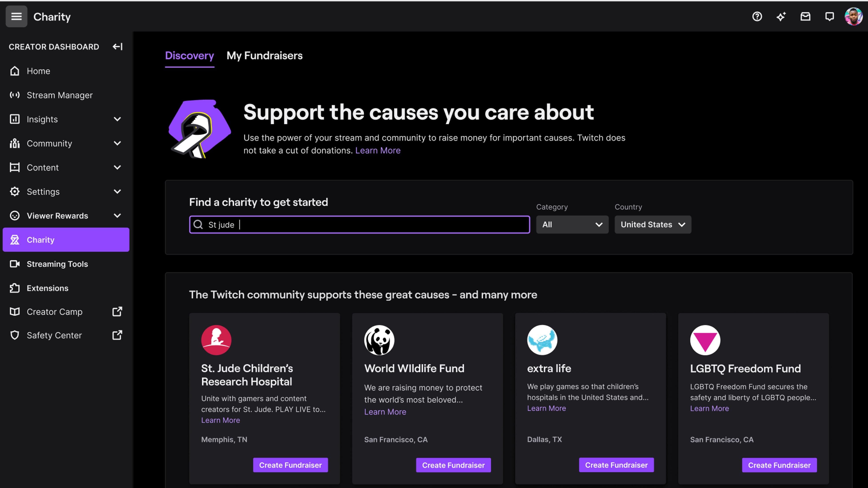Viewport: 868px width, 488px height.
Task: Create Fundraiser for St. Jude Children's Hospital
Action: pos(291,465)
